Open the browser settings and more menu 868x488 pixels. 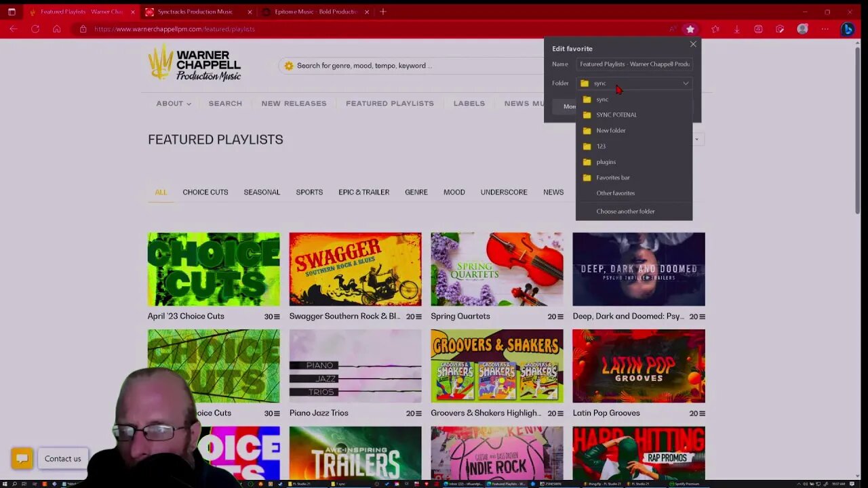825,29
